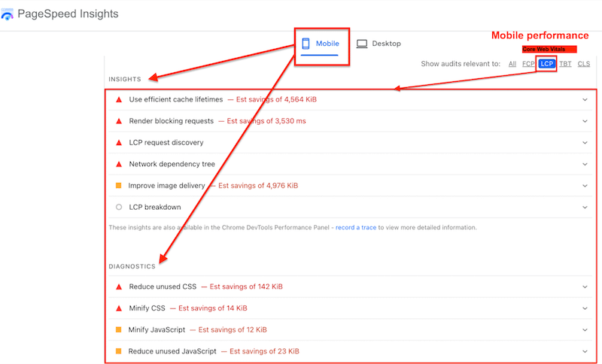Click the Desktop laptop icon
This screenshot has width=602, height=364.
[362, 44]
